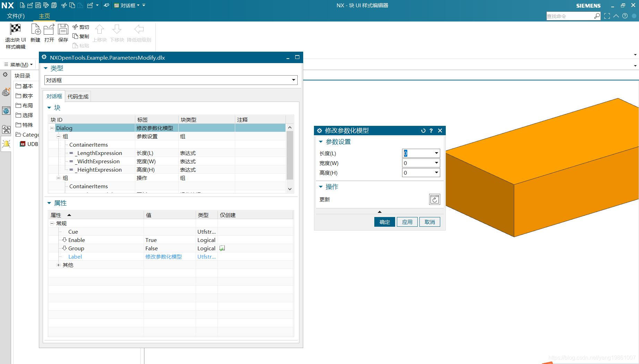This screenshot has width=639, height=364.
Task: Collapse the 属性 section
Action: pos(49,203)
